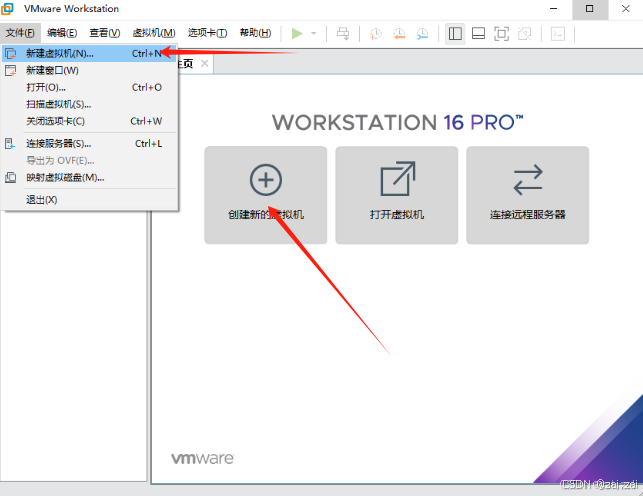Open the 虚拟机(M) menu
This screenshot has width=643, height=496.
point(154,33)
